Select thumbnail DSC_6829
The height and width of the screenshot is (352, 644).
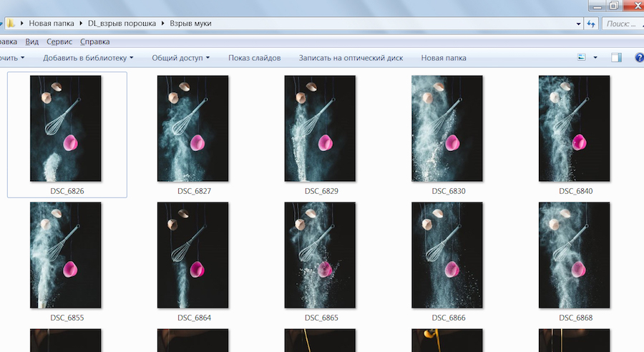pos(320,129)
